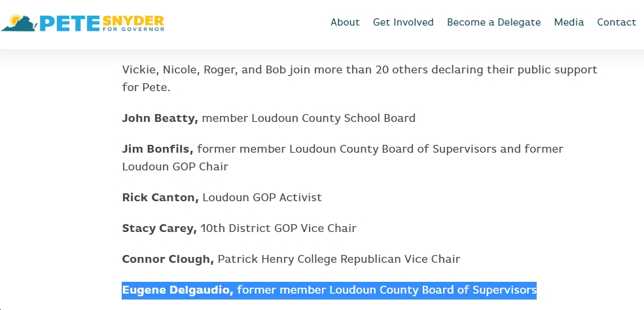Click the name Stacy Carey
Screen dimensions: 644x310
click(159, 228)
